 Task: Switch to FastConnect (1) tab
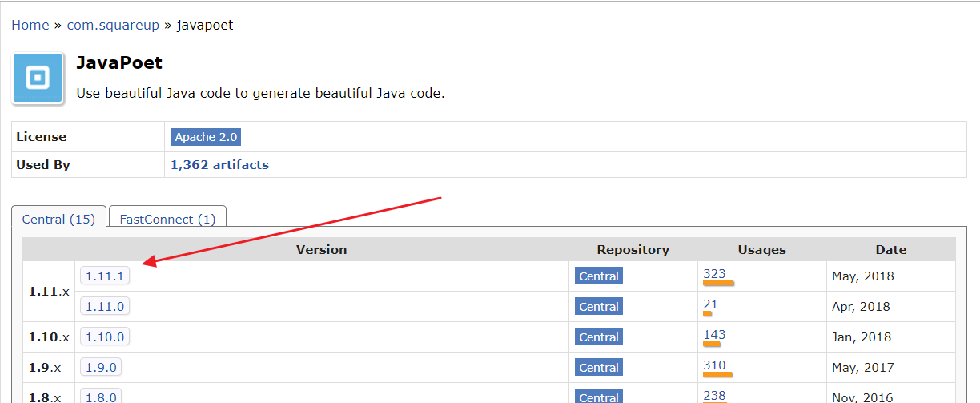pos(167,219)
